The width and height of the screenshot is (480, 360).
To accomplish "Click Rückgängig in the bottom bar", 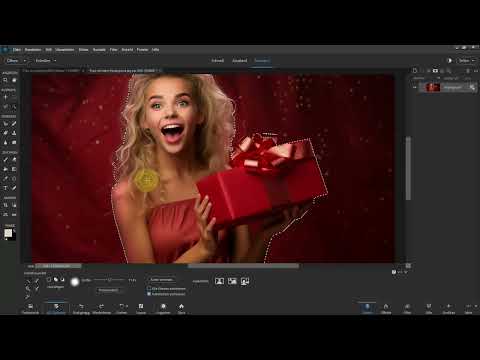I will [81, 309].
